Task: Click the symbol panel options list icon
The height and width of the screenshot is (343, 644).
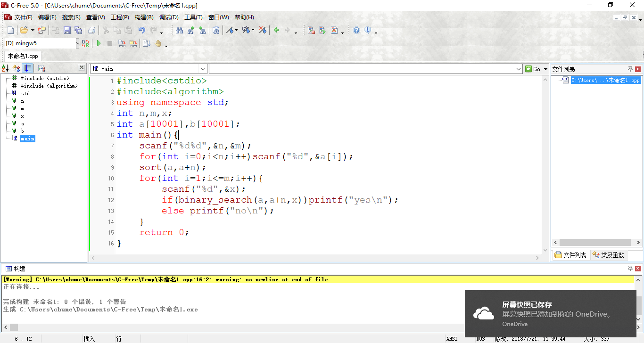Action: pyautogui.click(x=41, y=68)
